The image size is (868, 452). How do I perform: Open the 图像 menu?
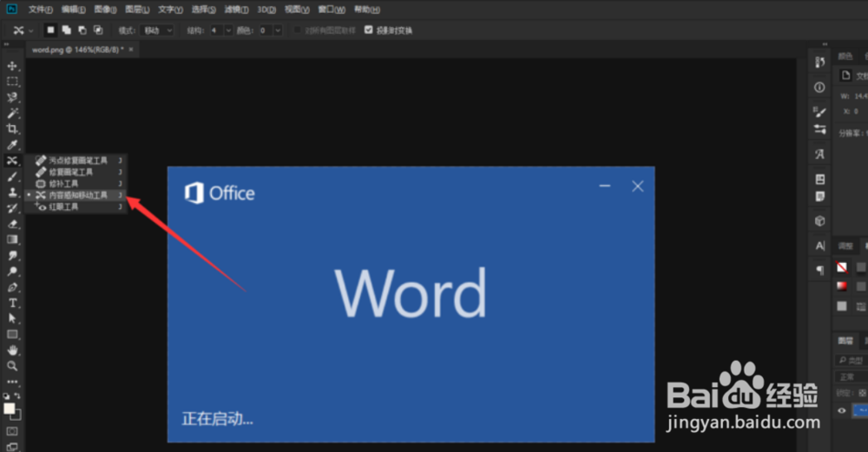click(105, 10)
